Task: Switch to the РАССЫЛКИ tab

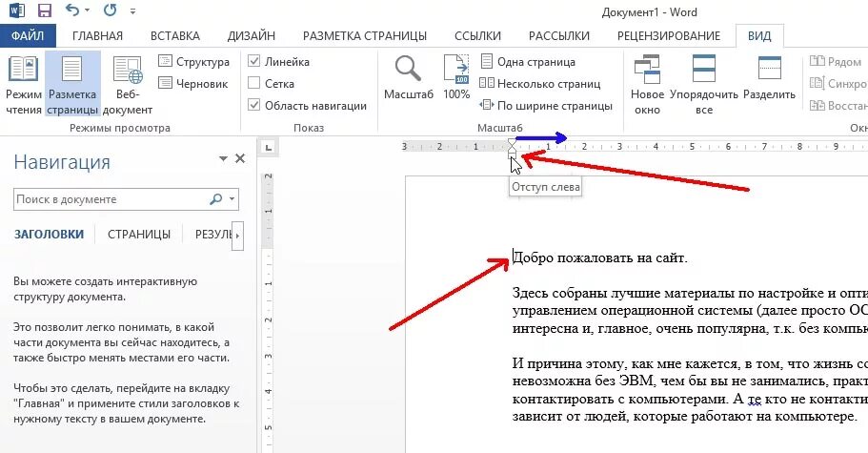Action: 559,36
